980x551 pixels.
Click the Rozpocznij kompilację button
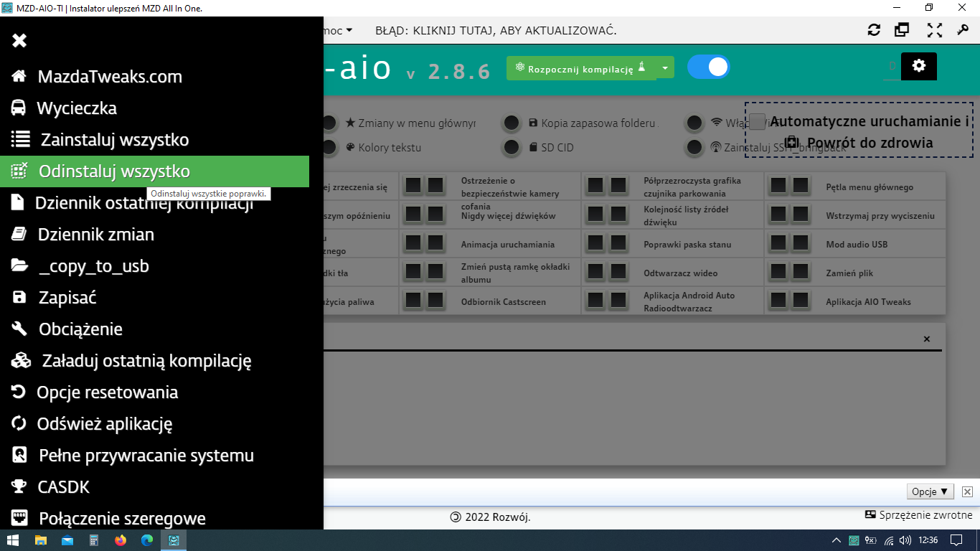[581, 68]
